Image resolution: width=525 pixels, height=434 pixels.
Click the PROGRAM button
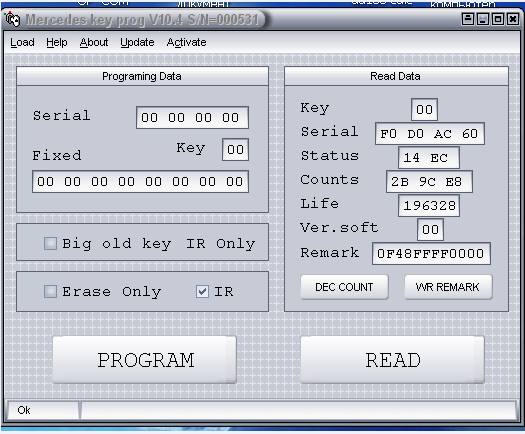tap(145, 360)
